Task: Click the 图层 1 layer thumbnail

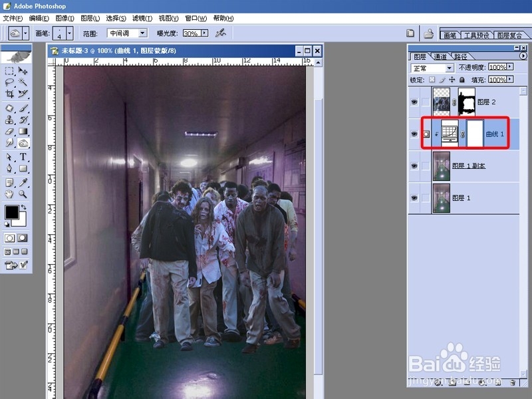Action: (442, 198)
